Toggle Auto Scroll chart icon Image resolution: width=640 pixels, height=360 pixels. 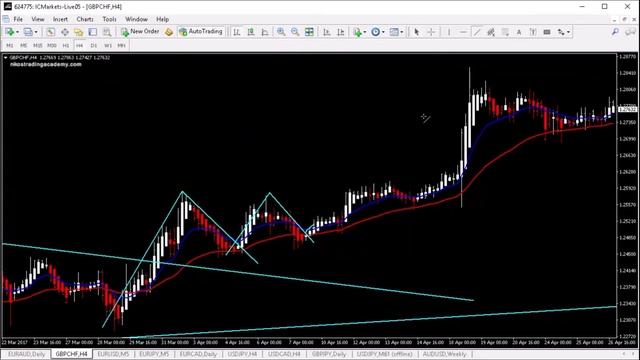327,32
